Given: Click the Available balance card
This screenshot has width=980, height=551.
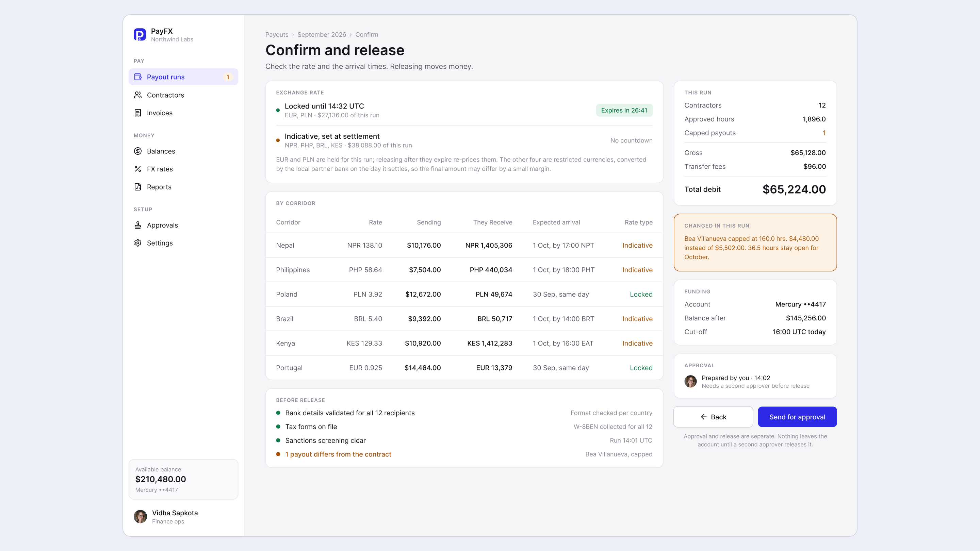Looking at the screenshot, I should [x=183, y=479].
